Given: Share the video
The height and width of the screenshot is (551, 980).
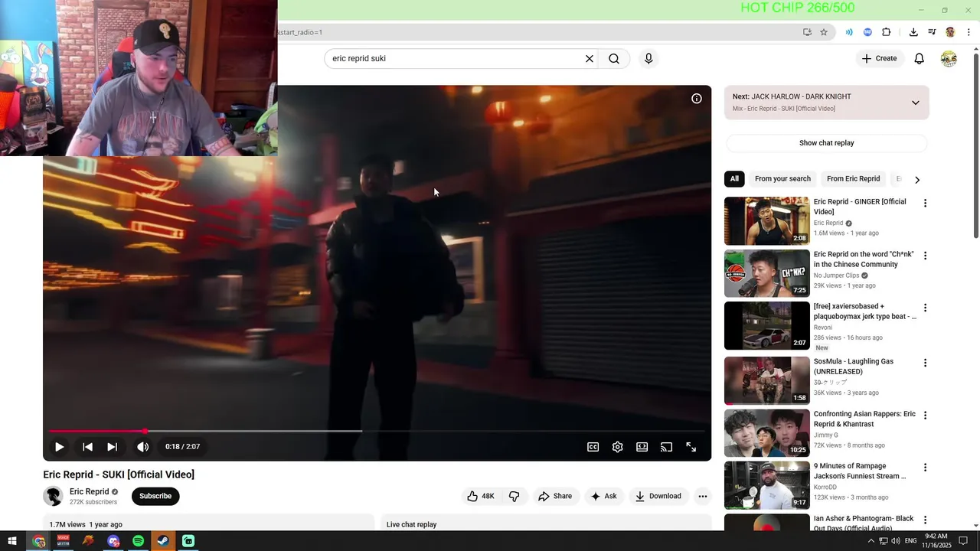Looking at the screenshot, I should (x=555, y=496).
